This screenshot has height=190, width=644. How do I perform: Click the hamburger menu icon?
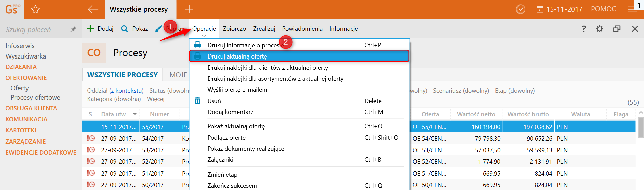632,9
